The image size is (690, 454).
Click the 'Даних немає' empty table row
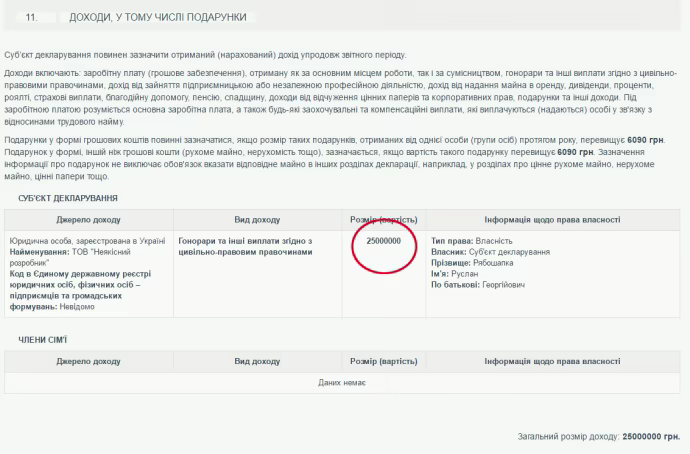coord(343,382)
